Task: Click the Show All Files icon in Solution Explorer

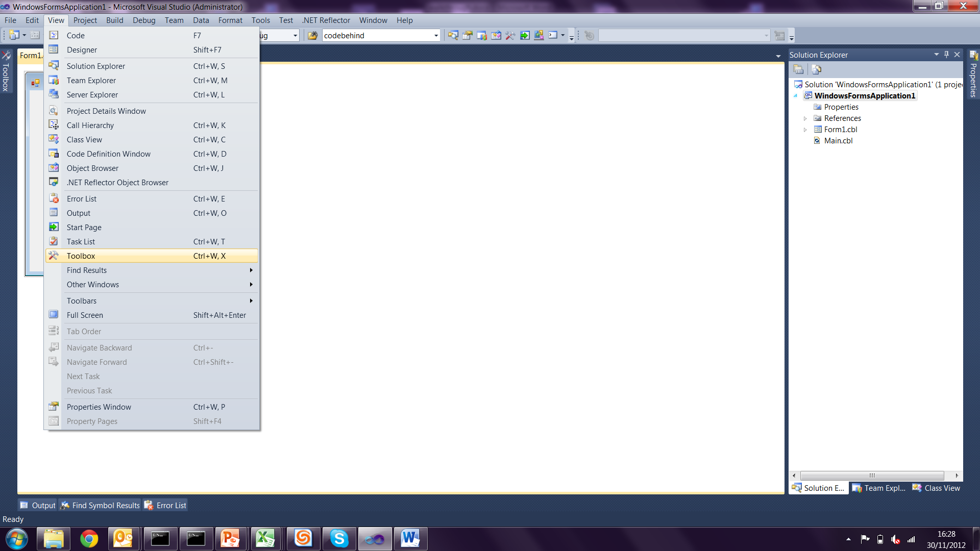Action: [x=816, y=69]
